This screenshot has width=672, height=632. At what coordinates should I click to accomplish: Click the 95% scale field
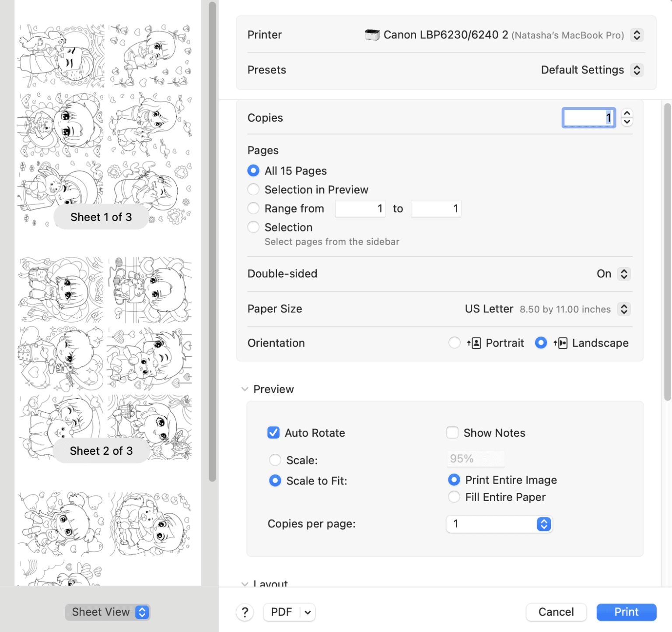point(476,459)
